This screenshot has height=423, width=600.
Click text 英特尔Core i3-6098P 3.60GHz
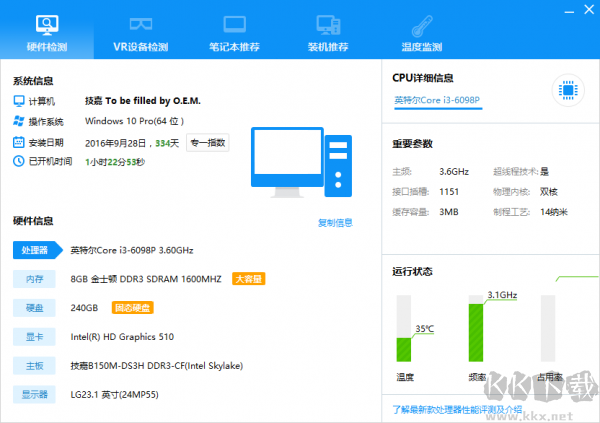coord(132,250)
